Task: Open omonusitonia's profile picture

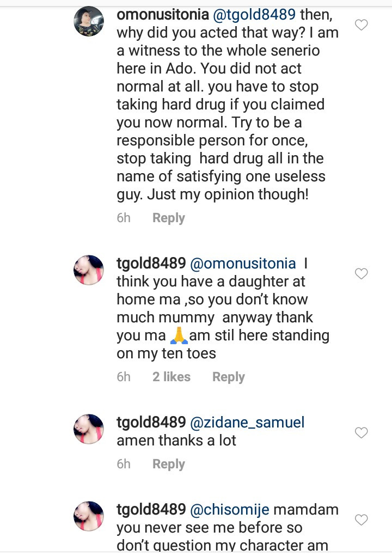Action: click(x=89, y=21)
